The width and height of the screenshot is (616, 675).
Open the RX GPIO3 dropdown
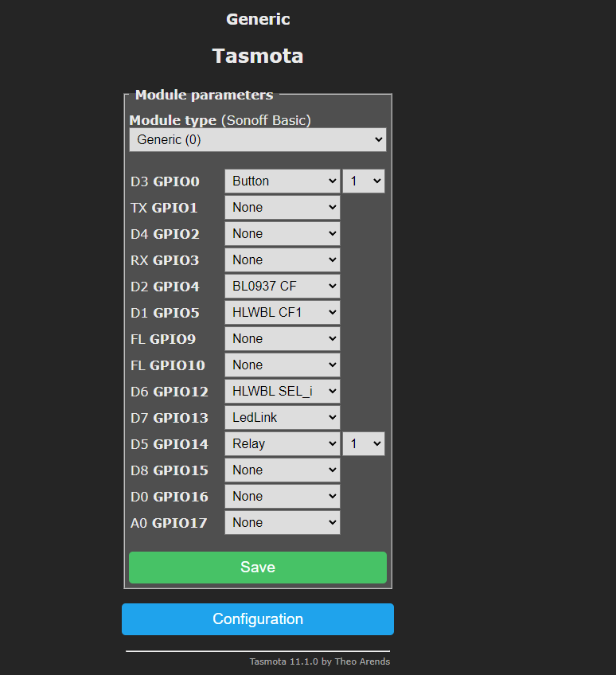click(282, 260)
